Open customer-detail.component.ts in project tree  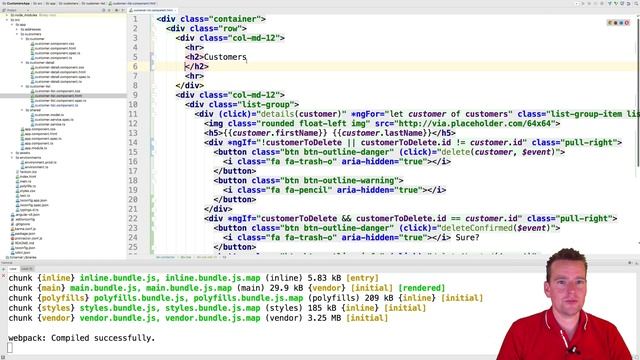coord(56,81)
